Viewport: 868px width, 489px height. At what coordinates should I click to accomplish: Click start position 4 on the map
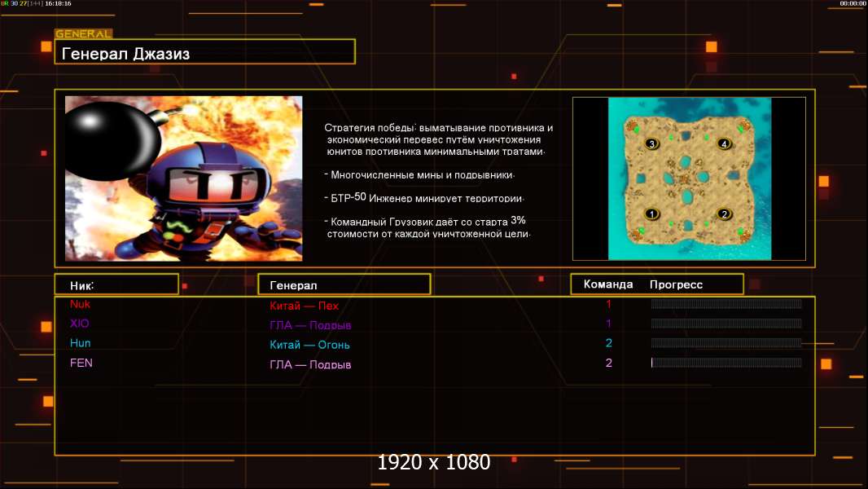pos(724,144)
